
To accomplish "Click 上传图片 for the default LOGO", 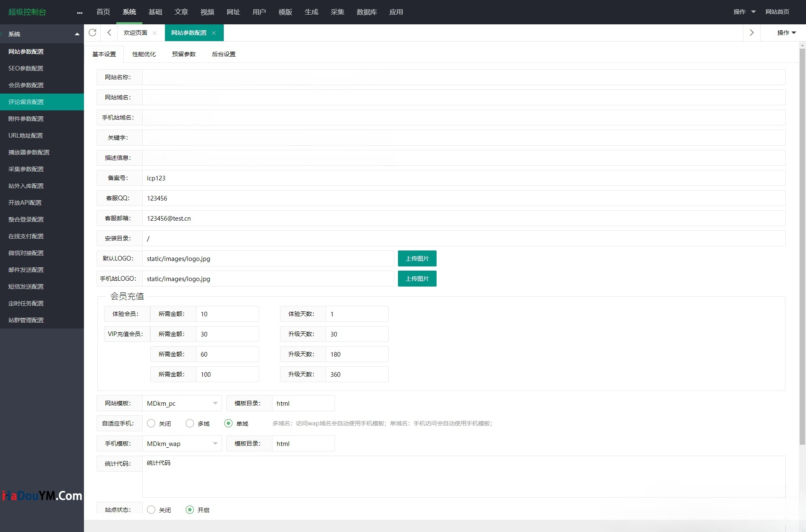I will (x=417, y=258).
